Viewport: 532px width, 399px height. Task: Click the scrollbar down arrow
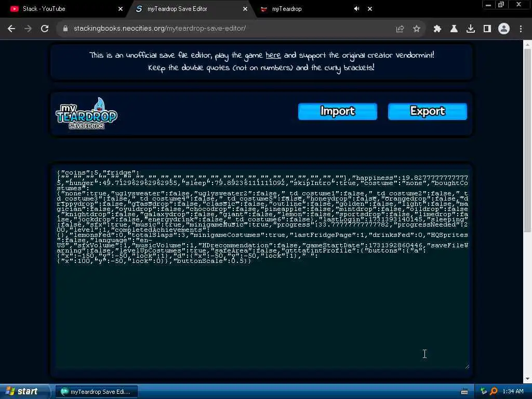(527, 379)
